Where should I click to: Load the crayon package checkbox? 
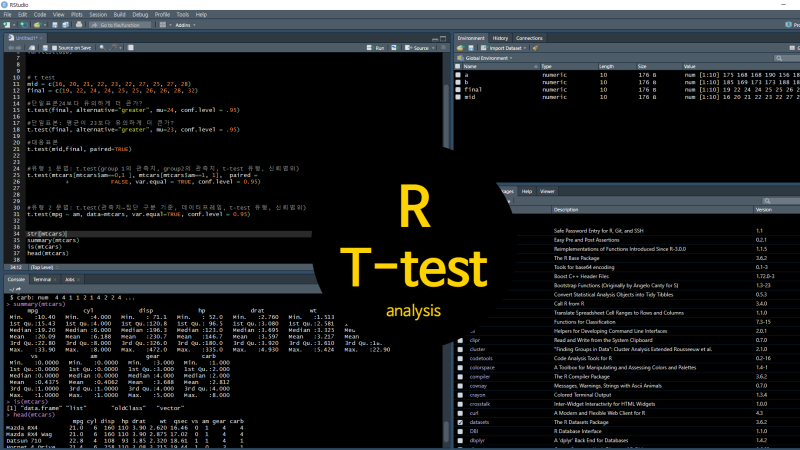[460, 395]
